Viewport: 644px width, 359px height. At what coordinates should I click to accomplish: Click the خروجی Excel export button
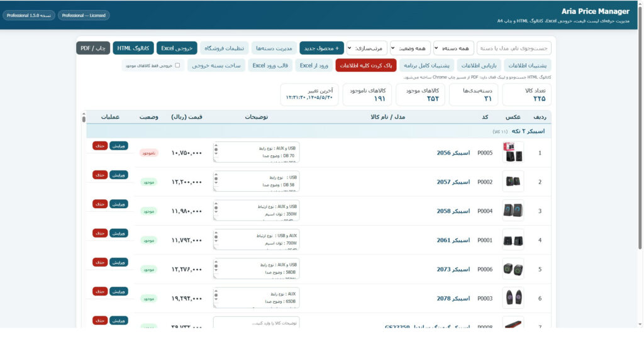(177, 48)
